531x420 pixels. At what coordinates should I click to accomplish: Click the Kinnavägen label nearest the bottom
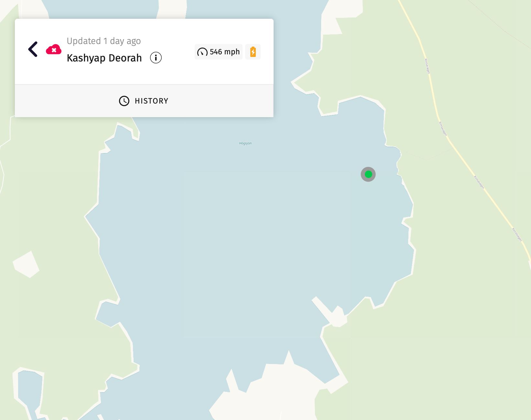(x=517, y=235)
